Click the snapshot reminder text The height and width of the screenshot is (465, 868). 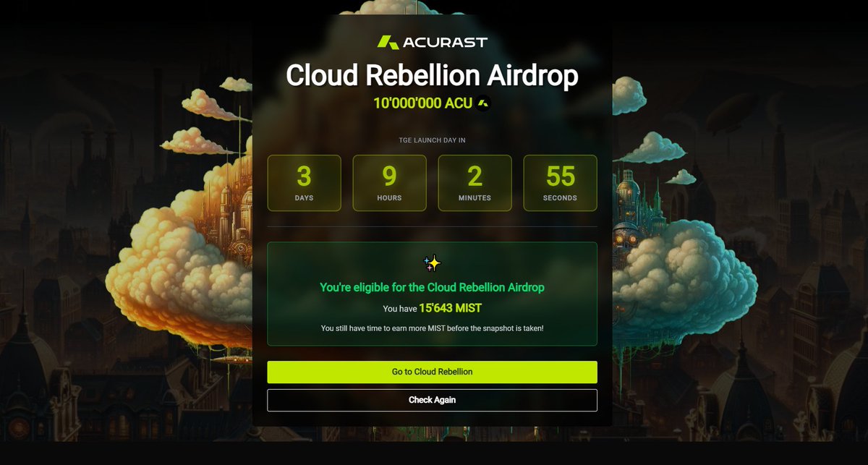[432, 328]
